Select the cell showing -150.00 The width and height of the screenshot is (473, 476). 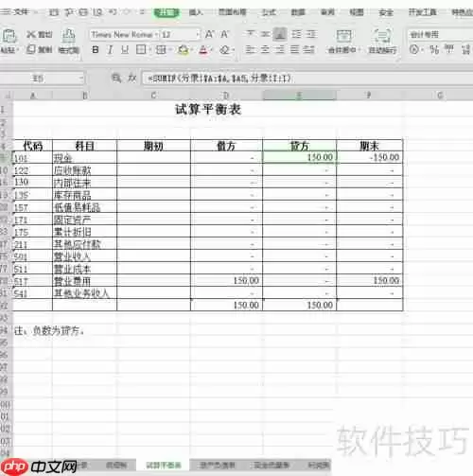pyautogui.click(x=370, y=157)
